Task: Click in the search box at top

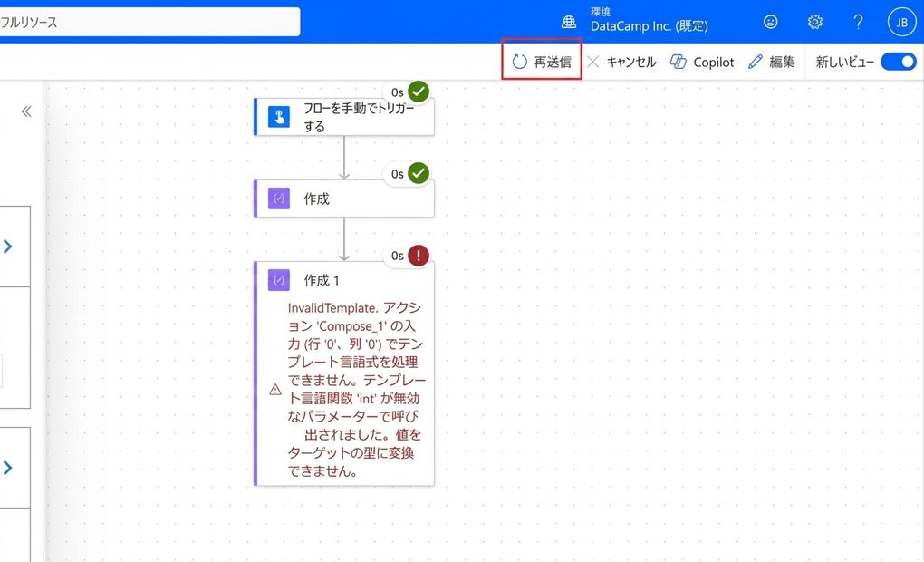Action: 149,22
